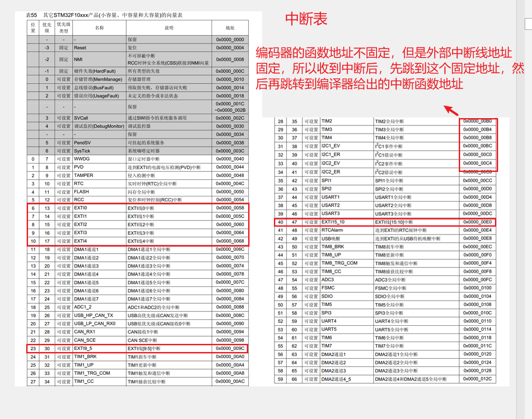532x419 pixels.
Task: Click the '错误应用(UsageFault)' cell
Action: pyautogui.click(x=99, y=96)
